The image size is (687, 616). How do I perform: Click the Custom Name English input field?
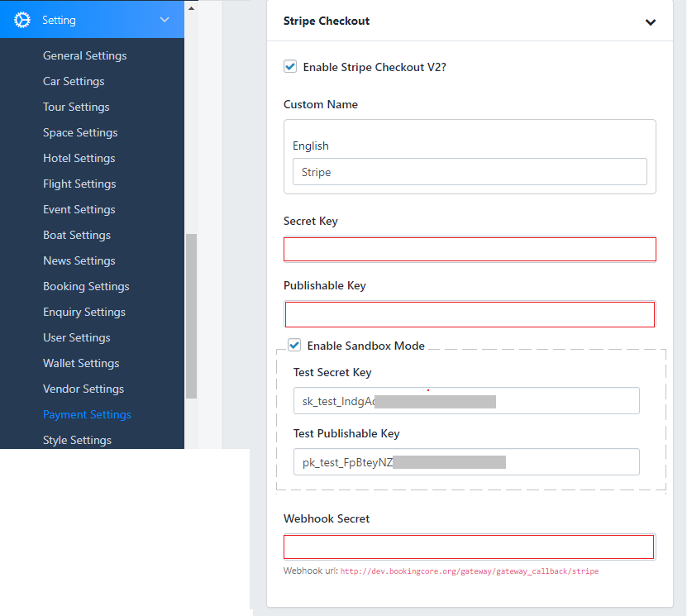[469, 172]
